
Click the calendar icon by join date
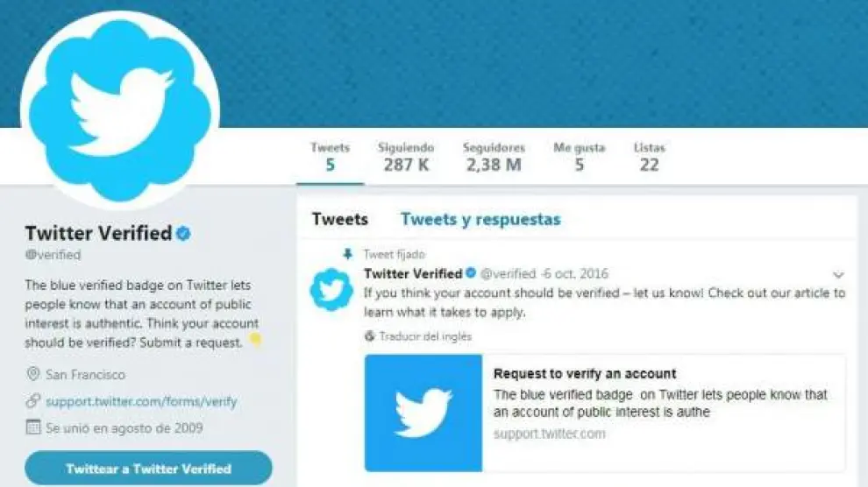click(33, 427)
